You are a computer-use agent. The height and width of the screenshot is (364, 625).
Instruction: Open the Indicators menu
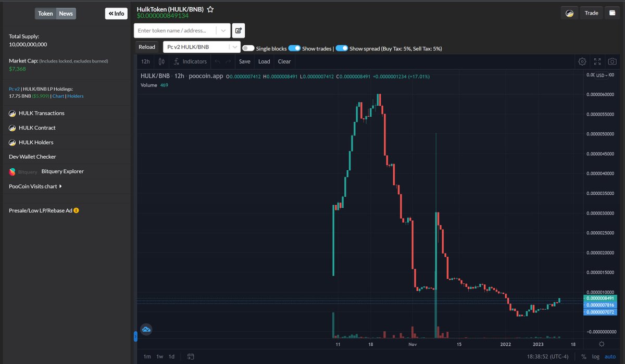point(190,61)
